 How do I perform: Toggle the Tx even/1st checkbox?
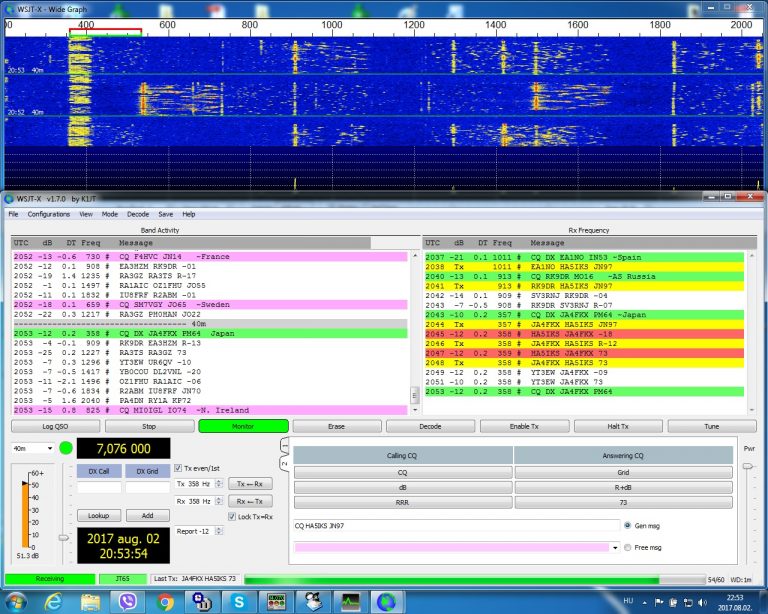click(x=178, y=468)
